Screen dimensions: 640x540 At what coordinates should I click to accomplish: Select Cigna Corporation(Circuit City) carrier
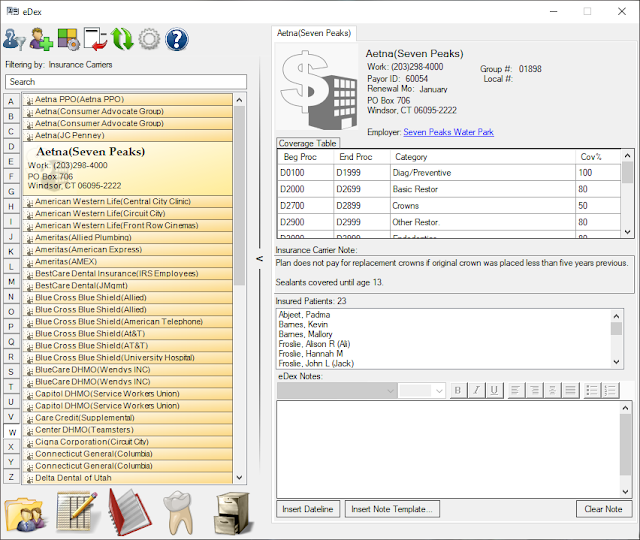[128, 442]
